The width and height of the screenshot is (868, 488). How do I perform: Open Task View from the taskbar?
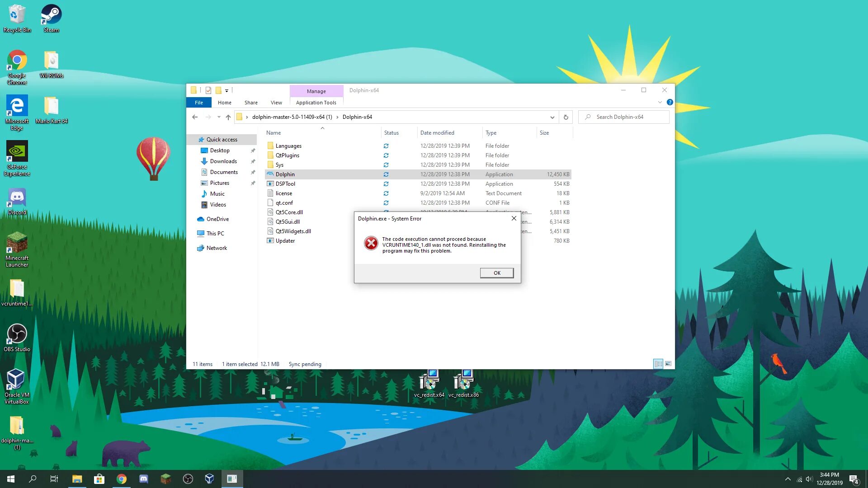click(54, 479)
